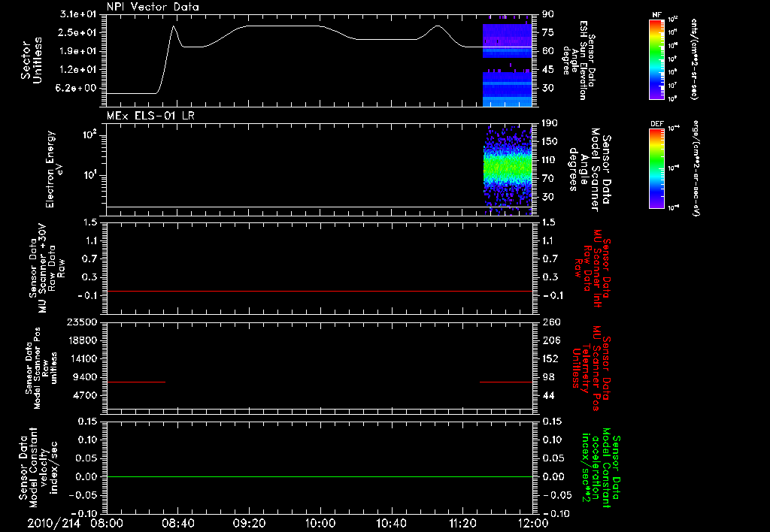Click the Sector Unitless axis label
Viewport: 770px width, 532px height.
[x=32, y=61]
